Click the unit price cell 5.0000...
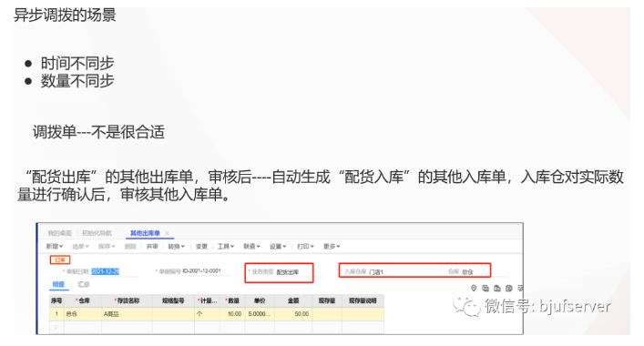The height and width of the screenshot is (346, 644). (260, 313)
